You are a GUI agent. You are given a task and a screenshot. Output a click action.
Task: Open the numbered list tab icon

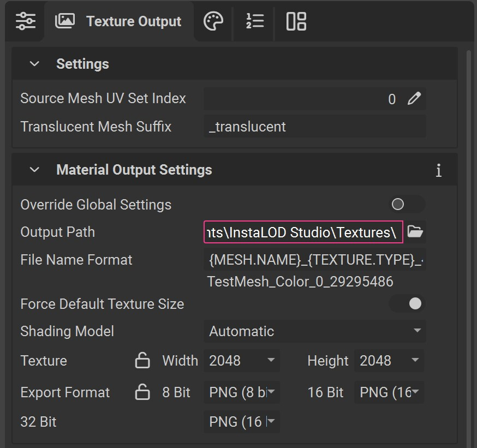pyautogui.click(x=254, y=21)
